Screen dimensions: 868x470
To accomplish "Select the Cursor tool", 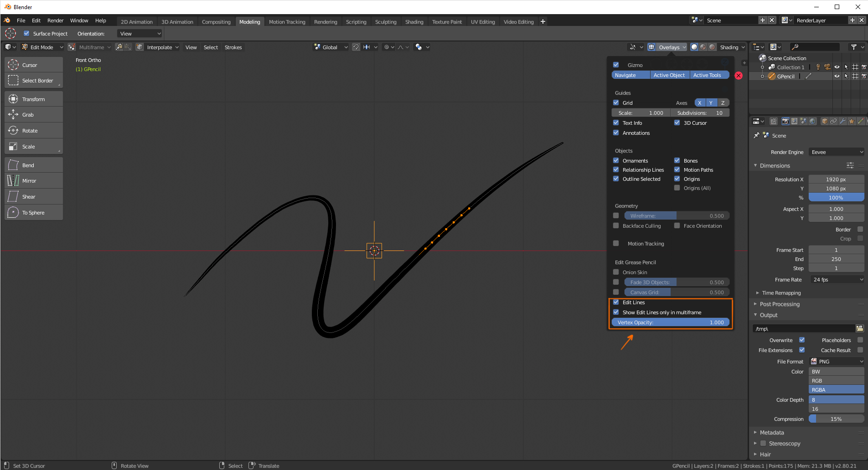I will [34, 65].
